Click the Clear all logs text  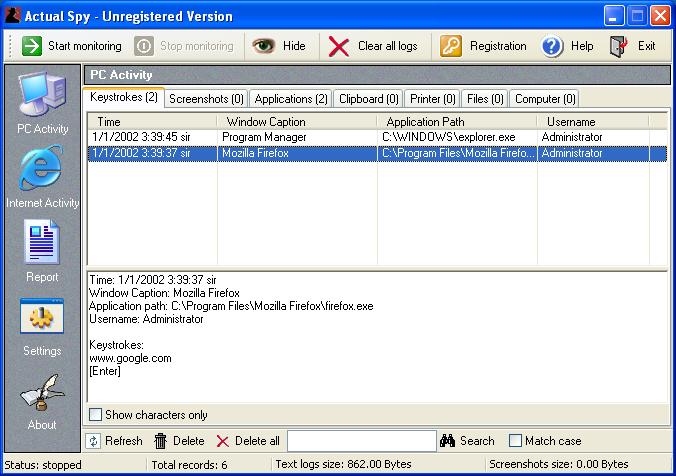pos(388,46)
